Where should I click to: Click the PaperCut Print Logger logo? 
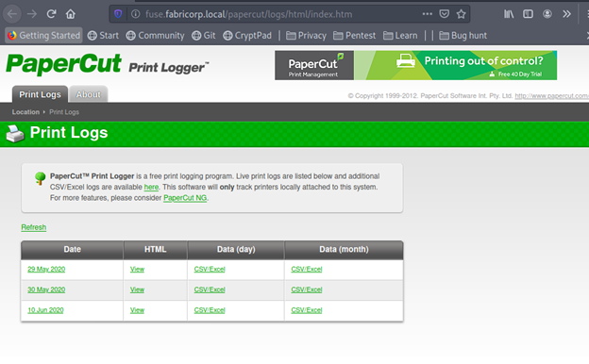pos(108,64)
